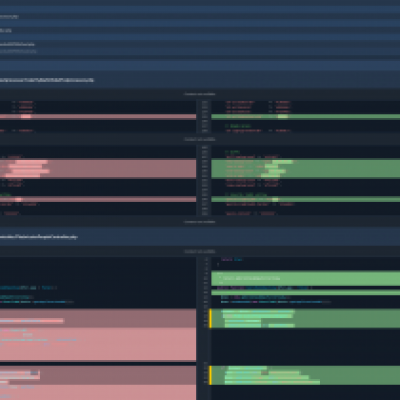
Task: Click the lower yellow change marker in the gutter
Action: tap(210, 375)
